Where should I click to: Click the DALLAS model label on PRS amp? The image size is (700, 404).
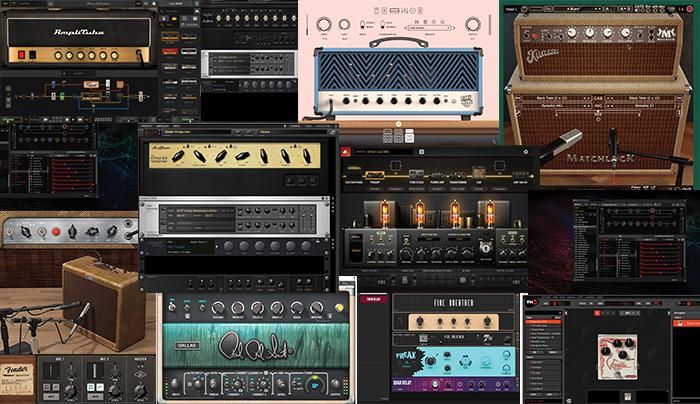[x=187, y=346]
